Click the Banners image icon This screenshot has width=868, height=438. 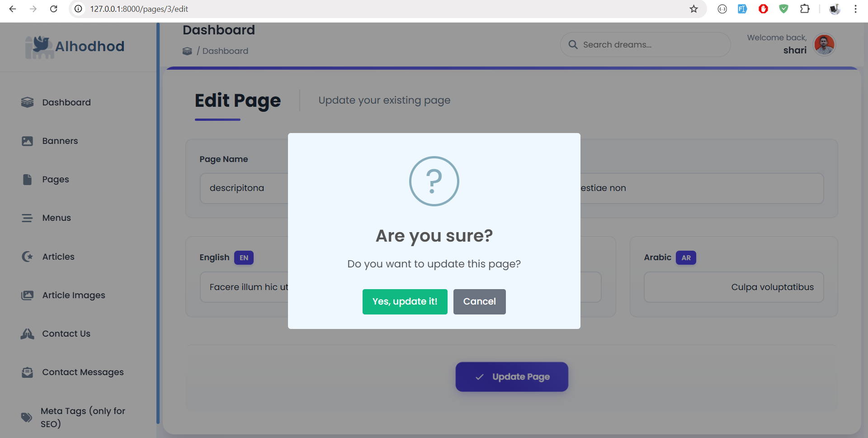(x=27, y=141)
